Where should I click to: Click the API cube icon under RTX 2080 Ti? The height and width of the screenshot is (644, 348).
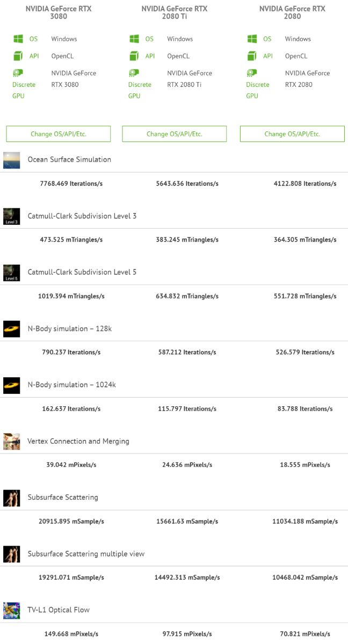pyautogui.click(x=134, y=56)
